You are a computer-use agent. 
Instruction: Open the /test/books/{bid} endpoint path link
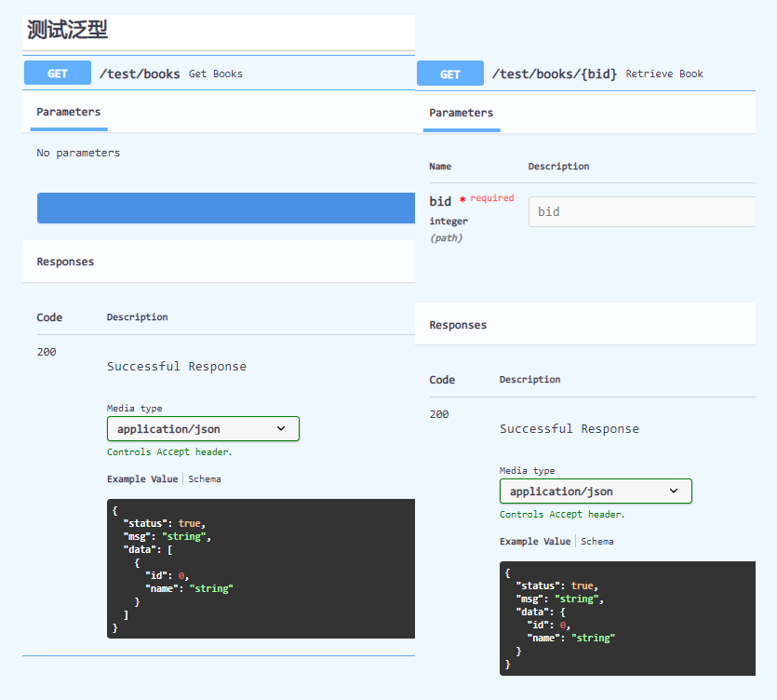point(554,74)
